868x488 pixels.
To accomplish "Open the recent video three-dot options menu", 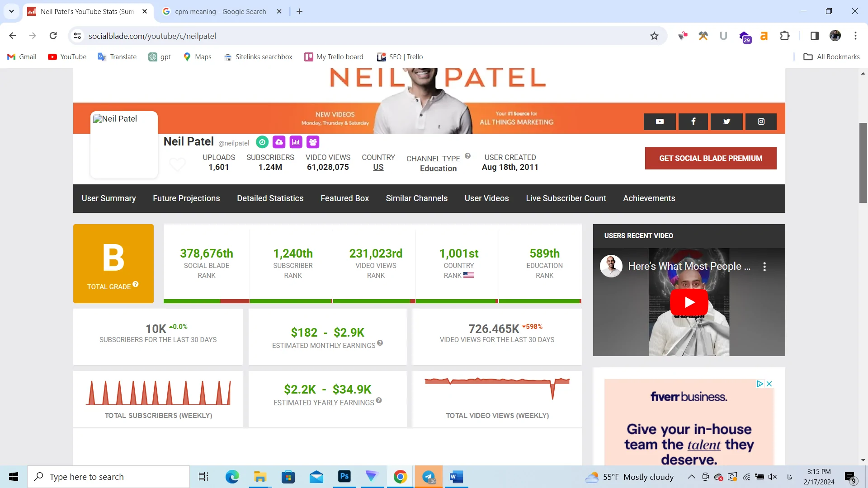I will (764, 267).
